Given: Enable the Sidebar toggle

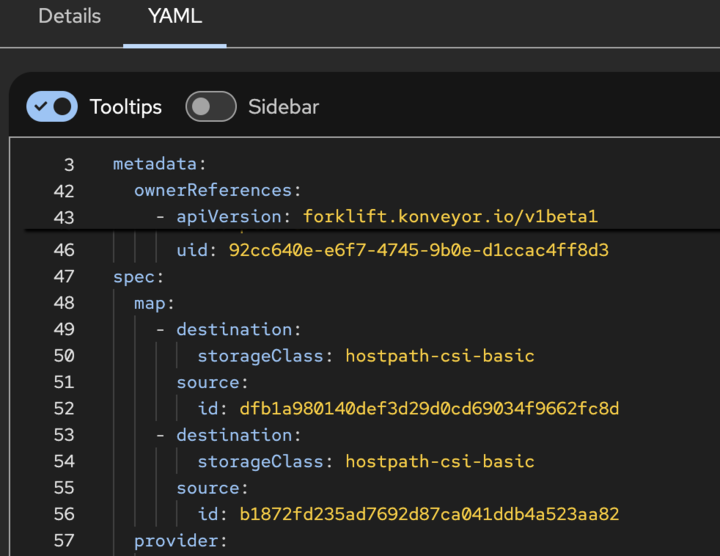Looking at the screenshot, I should (210, 107).
